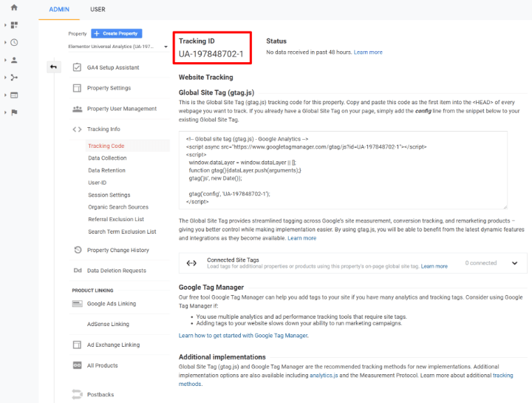The height and width of the screenshot is (403, 532).
Task: Open Property Change History
Action: (118, 250)
